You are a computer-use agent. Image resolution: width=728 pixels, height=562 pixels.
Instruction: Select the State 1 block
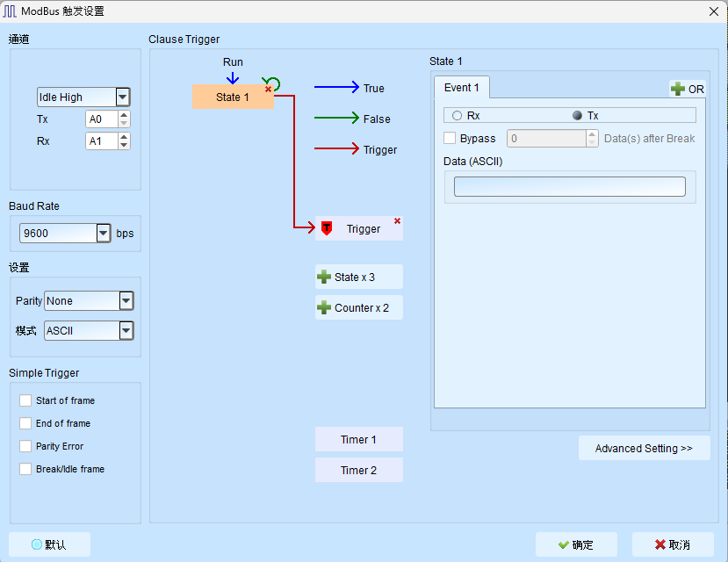coord(233,97)
